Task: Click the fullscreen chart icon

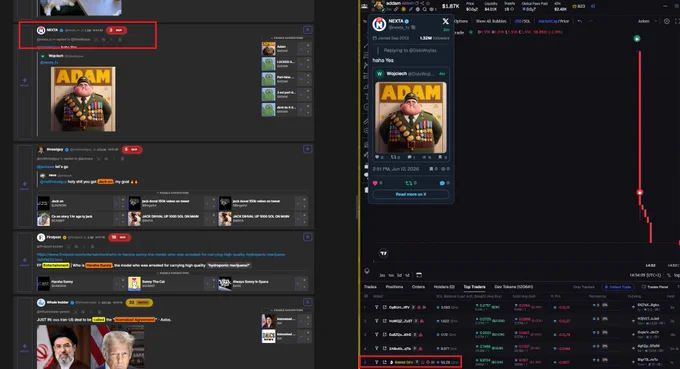Action: pyautogui.click(x=677, y=21)
